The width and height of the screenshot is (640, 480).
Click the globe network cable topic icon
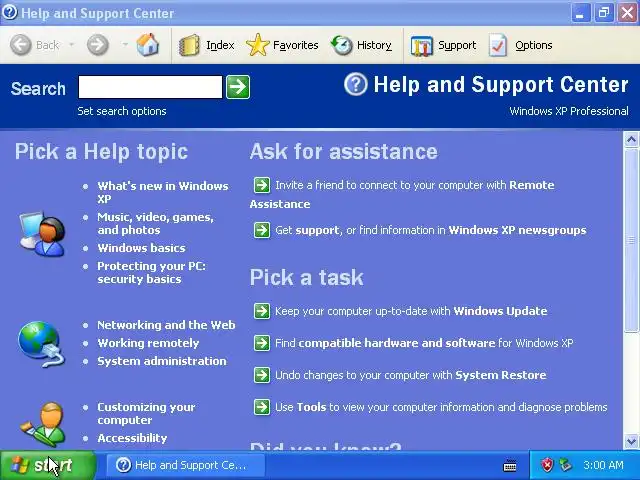[41, 344]
